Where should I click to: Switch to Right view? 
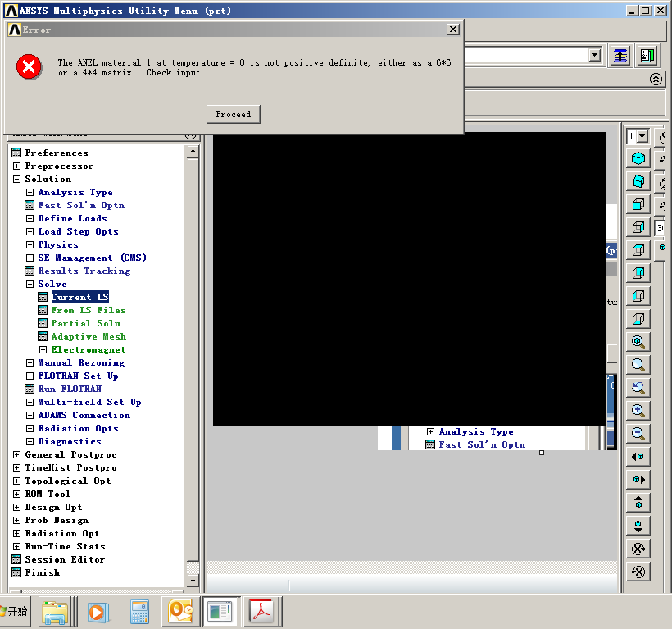[638, 227]
